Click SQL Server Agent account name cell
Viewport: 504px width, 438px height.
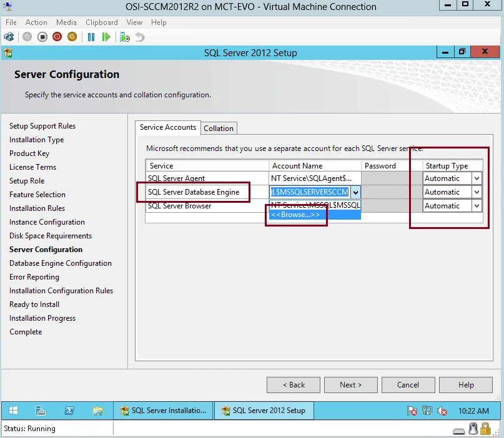tap(315, 178)
